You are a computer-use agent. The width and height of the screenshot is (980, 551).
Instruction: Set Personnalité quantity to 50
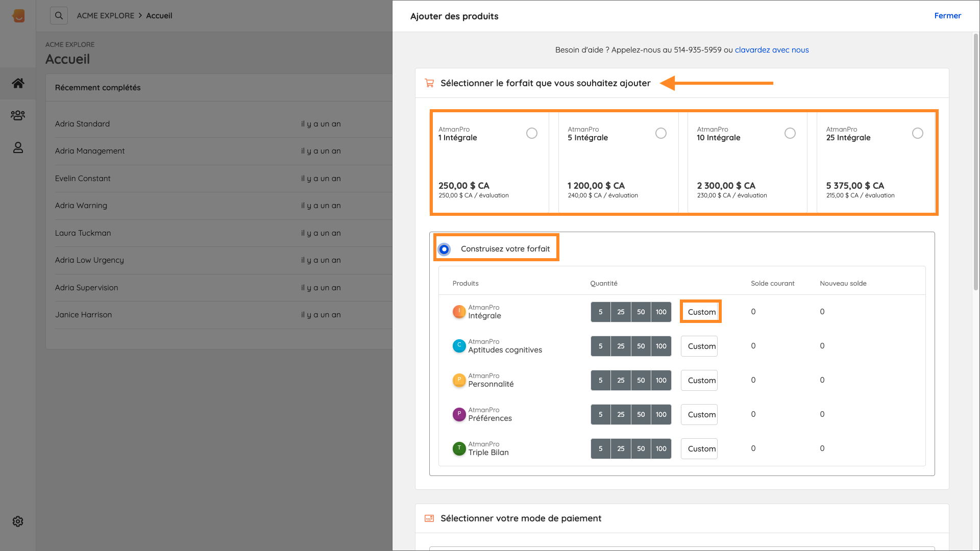click(x=641, y=380)
